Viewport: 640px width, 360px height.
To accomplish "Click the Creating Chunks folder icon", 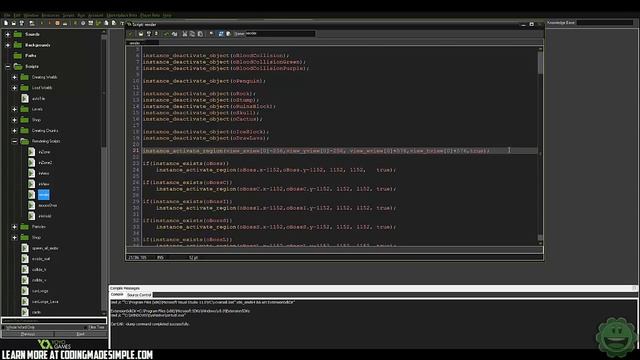I will pos(24,130).
